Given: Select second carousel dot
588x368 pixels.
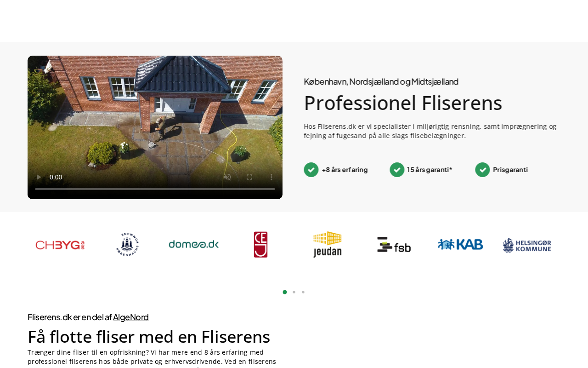Looking at the screenshot, I should [x=294, y=292].
